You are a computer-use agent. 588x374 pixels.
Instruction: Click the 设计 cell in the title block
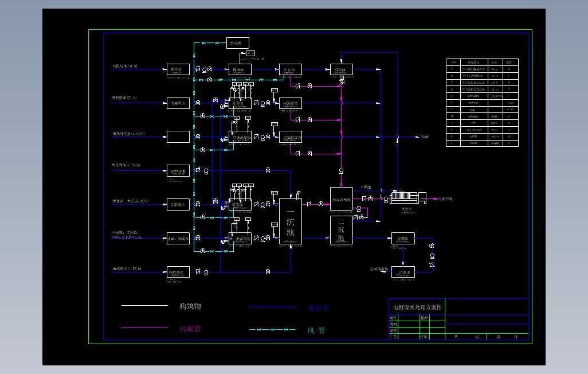click(x=393, y=318)
